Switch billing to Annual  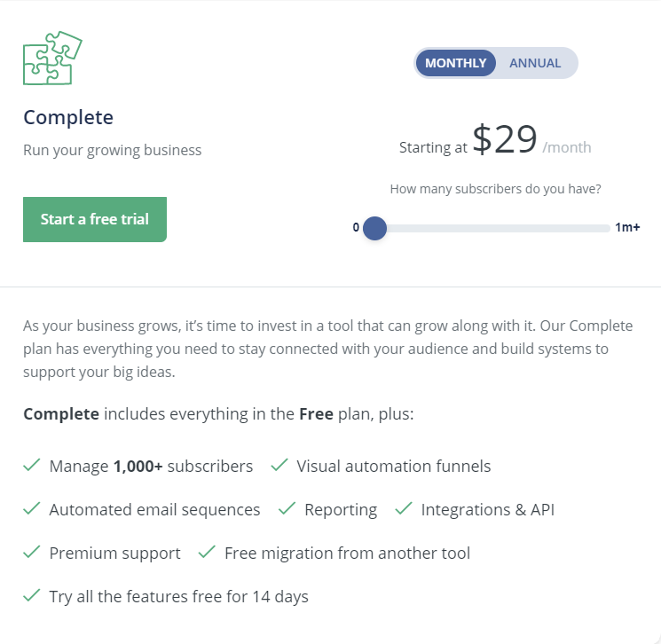[535, 63]
